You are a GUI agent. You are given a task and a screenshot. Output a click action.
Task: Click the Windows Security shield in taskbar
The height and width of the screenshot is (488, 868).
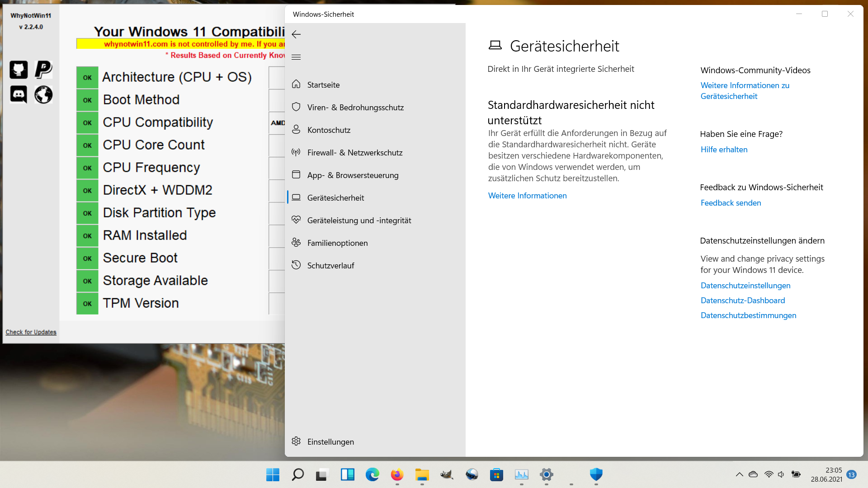tap(596, 474)
